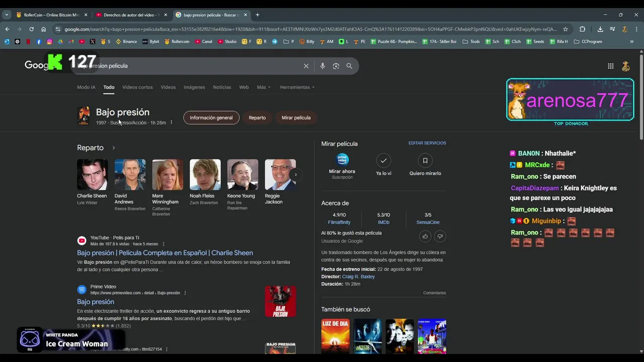Open options for the YouTube Pelis para Ti result
The height and width of the screenshot is (362, 644).
[164, 244]
